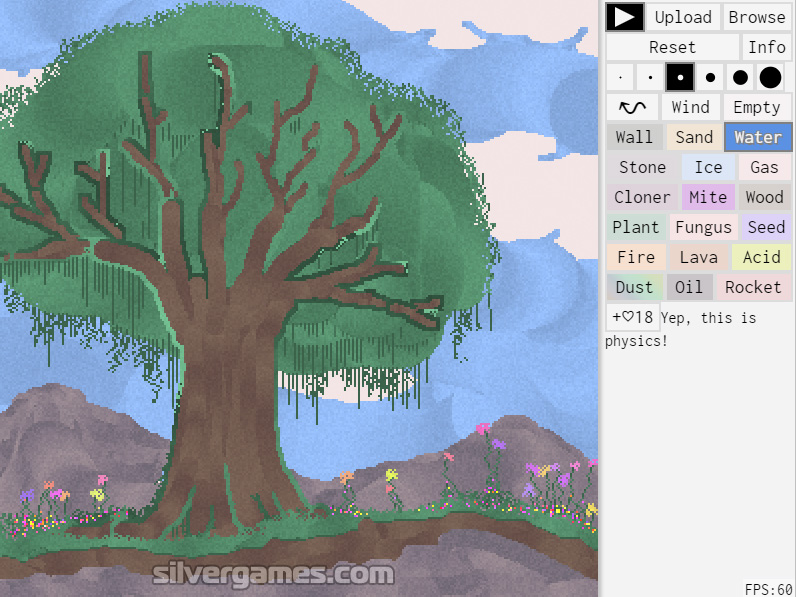Viewport: 796px width, 597px height.
Task: Click the Upload button
Action: tap(683, 17)
